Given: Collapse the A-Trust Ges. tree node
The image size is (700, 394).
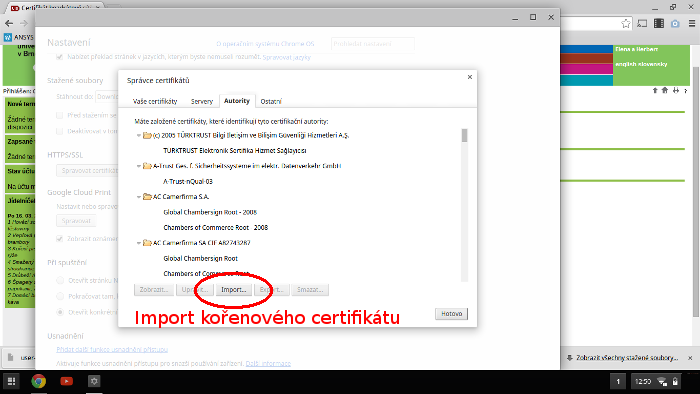Looking at the screenshot, I should click(x=139, y=166).
